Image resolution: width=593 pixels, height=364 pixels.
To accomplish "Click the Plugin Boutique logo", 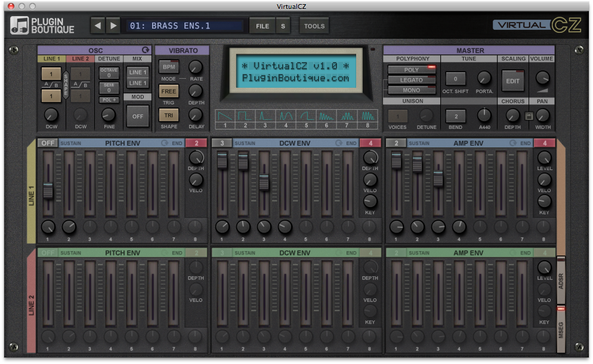I will (x=42, y=26).
